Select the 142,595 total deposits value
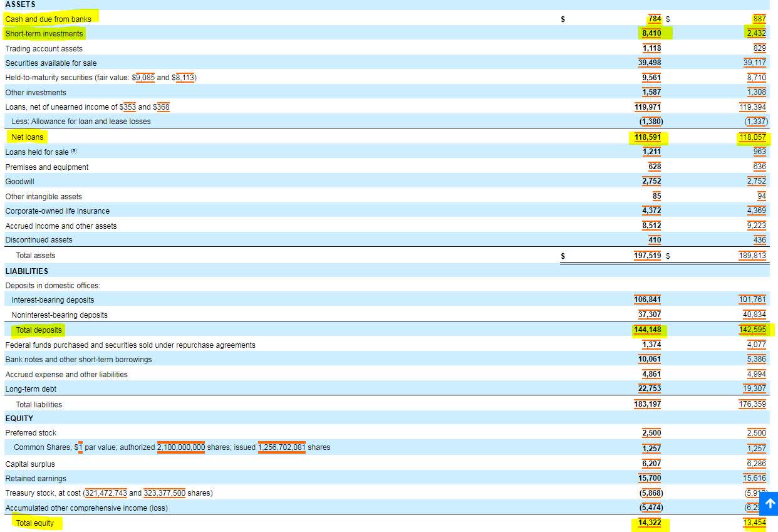 click(752, 330)
